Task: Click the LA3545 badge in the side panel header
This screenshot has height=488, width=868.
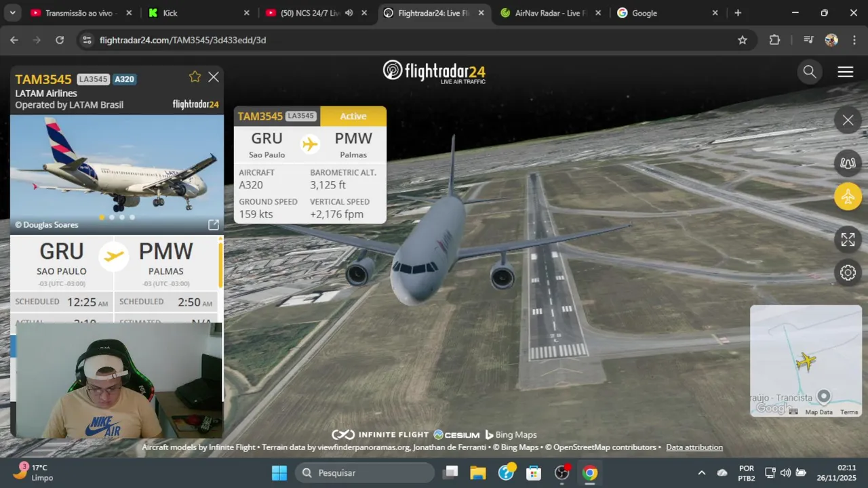Action: (93, 79)
